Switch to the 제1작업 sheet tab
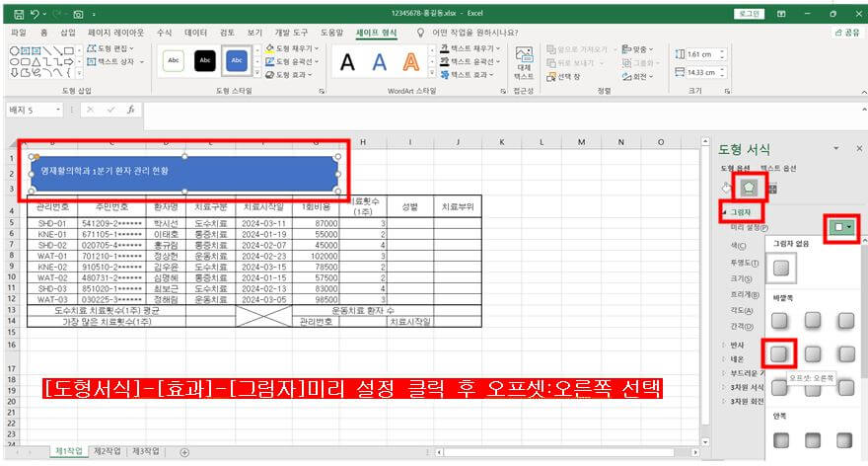This screenshot has width=868, height=466. [x=69, y=451]
